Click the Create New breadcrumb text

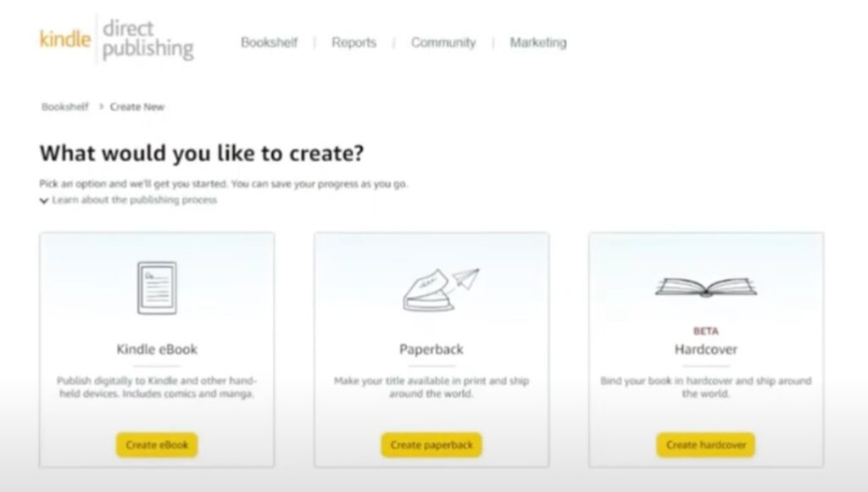tap(136, 106)
